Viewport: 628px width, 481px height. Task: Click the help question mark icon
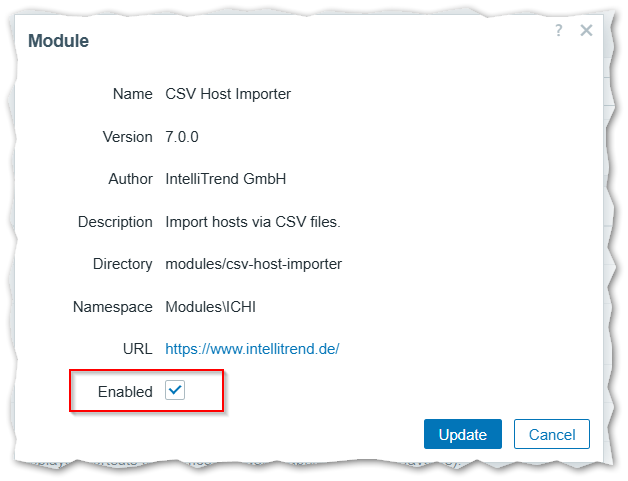[x=559, y=31]
